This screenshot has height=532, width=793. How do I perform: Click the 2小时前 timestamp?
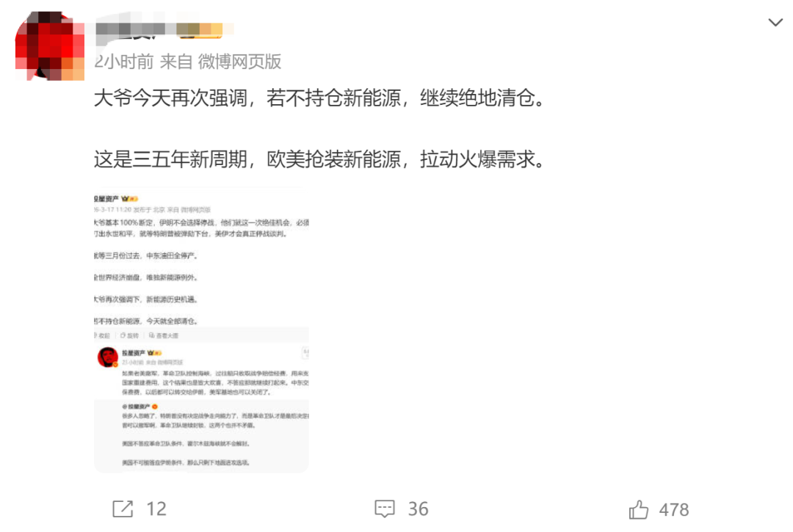[124, 62]
